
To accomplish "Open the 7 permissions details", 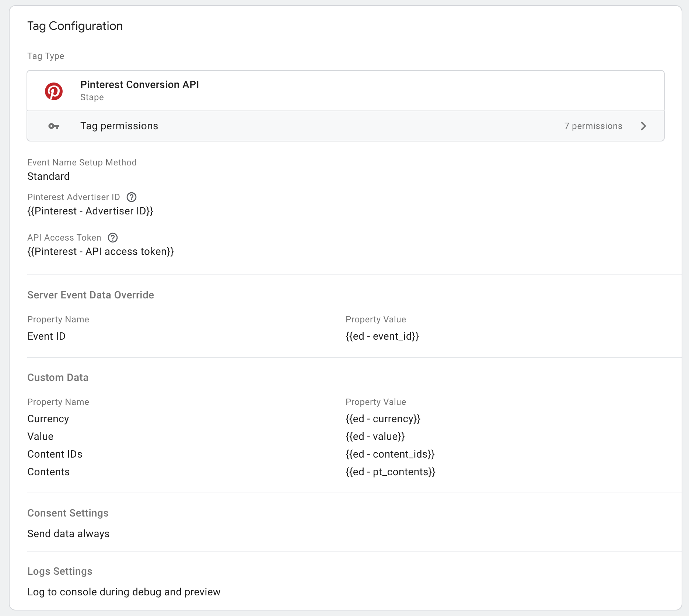I will pyautogui.click(x=593, y=126).
